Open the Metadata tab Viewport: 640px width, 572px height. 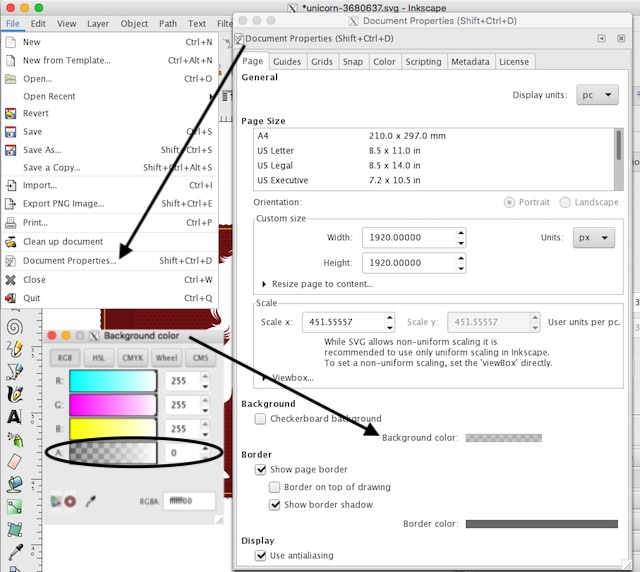pos(470,62)
